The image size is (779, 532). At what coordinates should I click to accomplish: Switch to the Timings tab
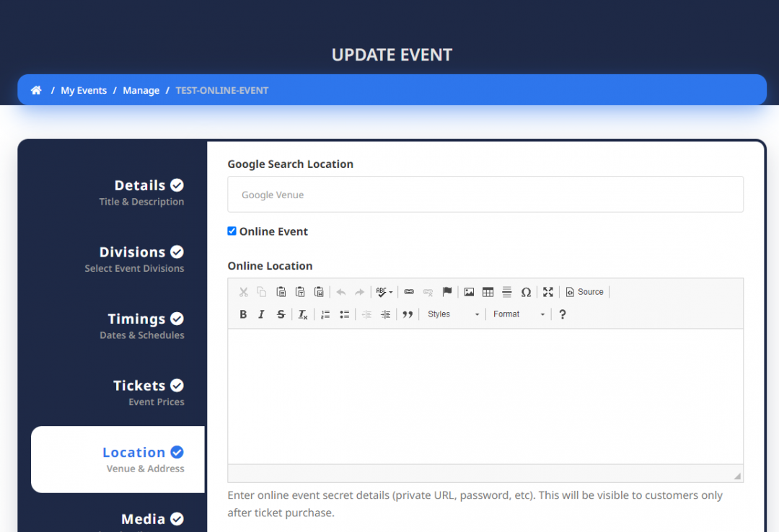click(x=142, y=326)
